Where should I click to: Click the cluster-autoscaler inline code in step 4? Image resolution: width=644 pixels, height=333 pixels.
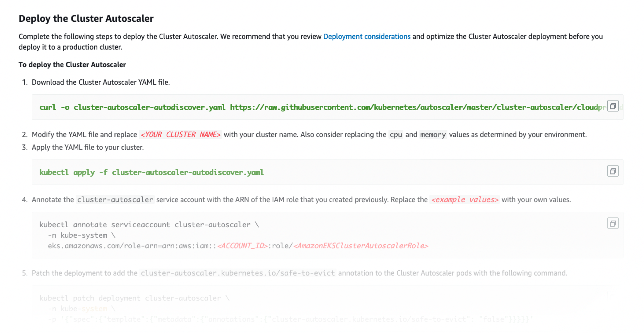pyautogui.click(x=115, y=200)
